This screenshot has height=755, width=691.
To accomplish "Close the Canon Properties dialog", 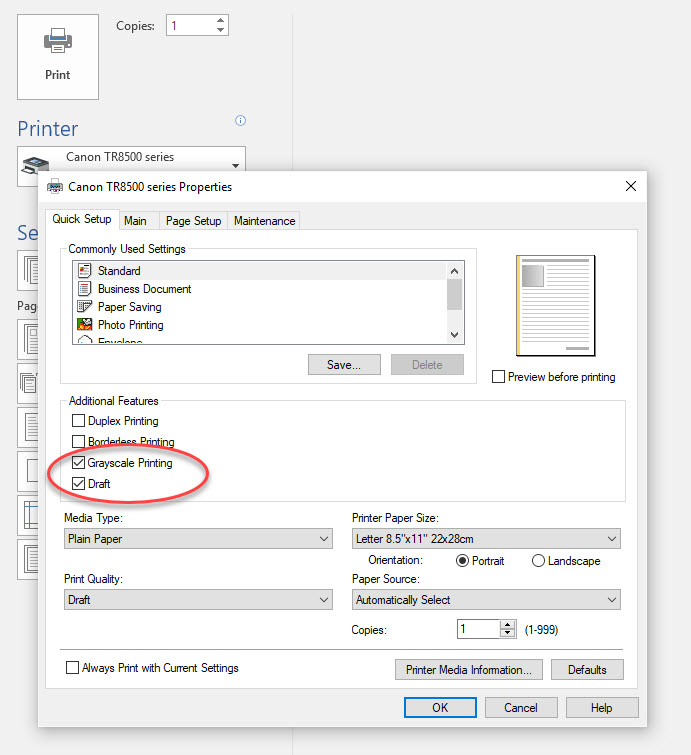I will tap(630, 186).
